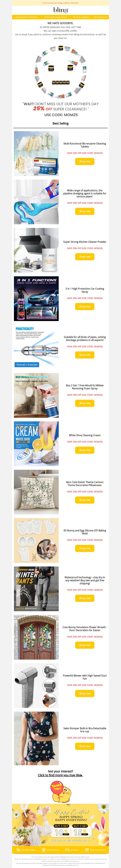Select the Tools & Gadgets menu item
Viewport: 121px width, 868px height.
click(x=81, y=17)
